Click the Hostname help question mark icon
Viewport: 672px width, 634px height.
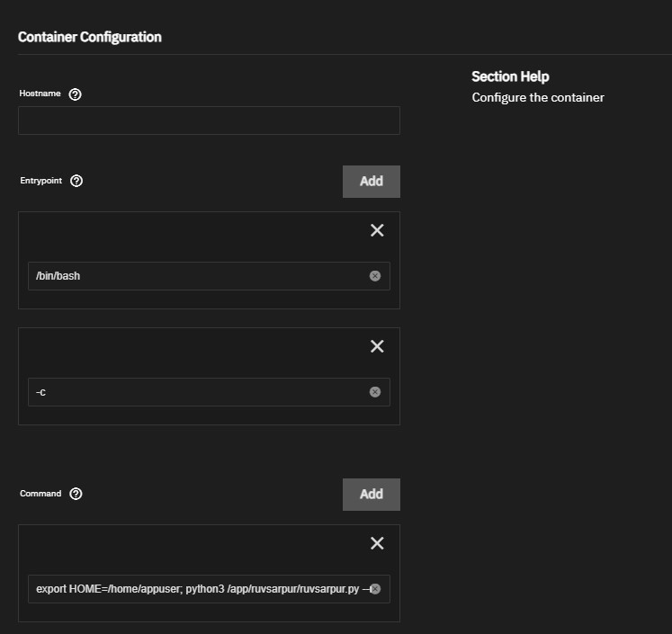pos(76,94)
